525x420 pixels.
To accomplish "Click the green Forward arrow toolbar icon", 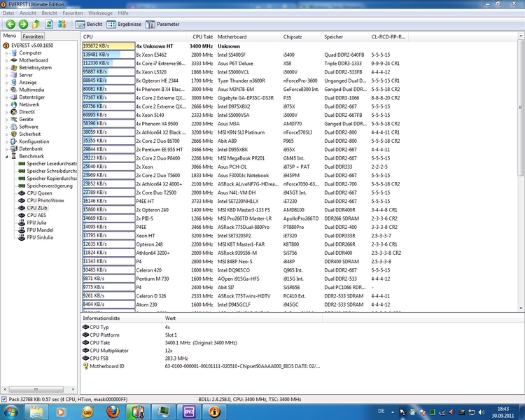I will [x=23, y=24].
